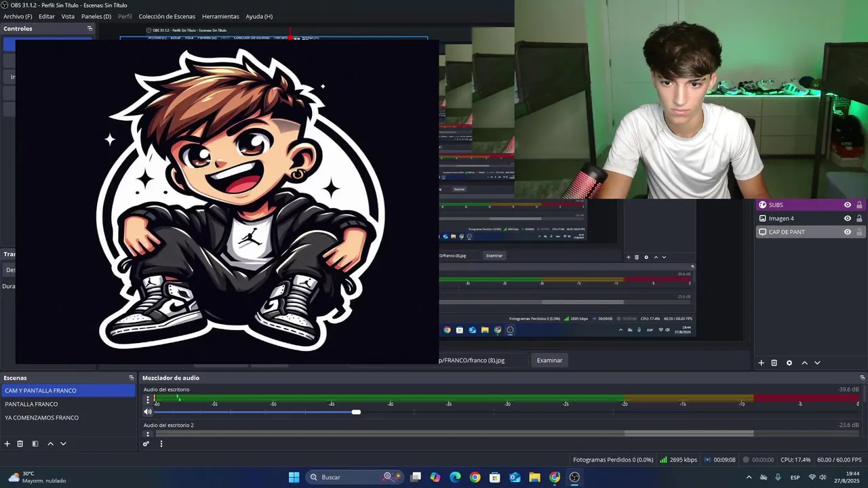
Task: Open File Explorer from taskbar
Action: 534,477
